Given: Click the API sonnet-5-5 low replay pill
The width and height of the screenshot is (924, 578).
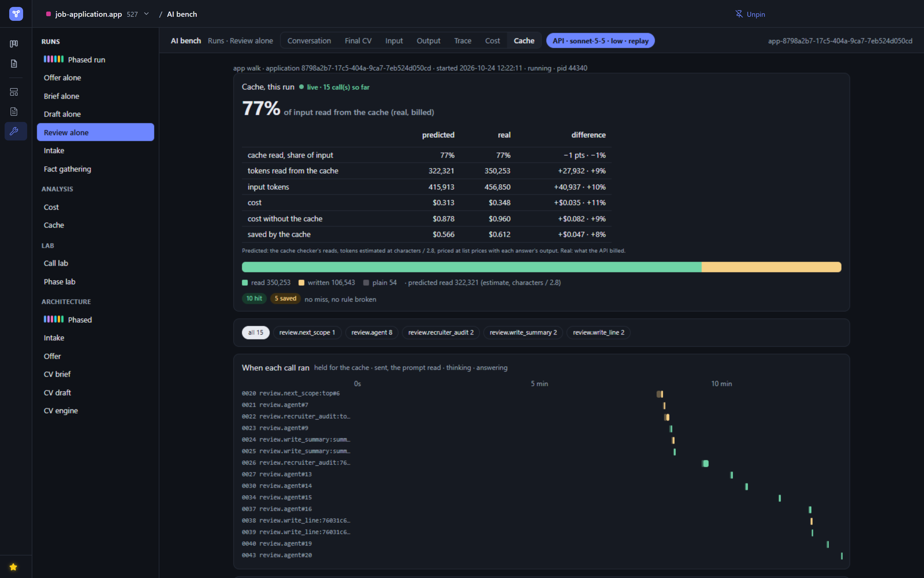Looking at the screenshot, I should pos(600,41).
